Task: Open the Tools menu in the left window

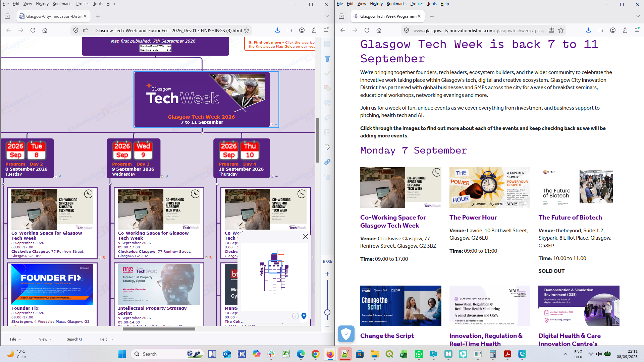Action: (x=98, y=4)
